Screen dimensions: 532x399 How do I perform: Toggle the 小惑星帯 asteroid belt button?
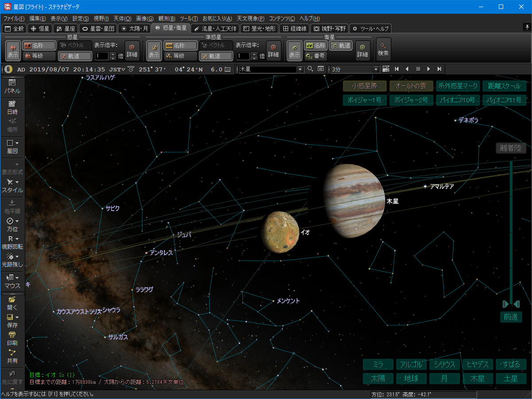click(364, 86)
